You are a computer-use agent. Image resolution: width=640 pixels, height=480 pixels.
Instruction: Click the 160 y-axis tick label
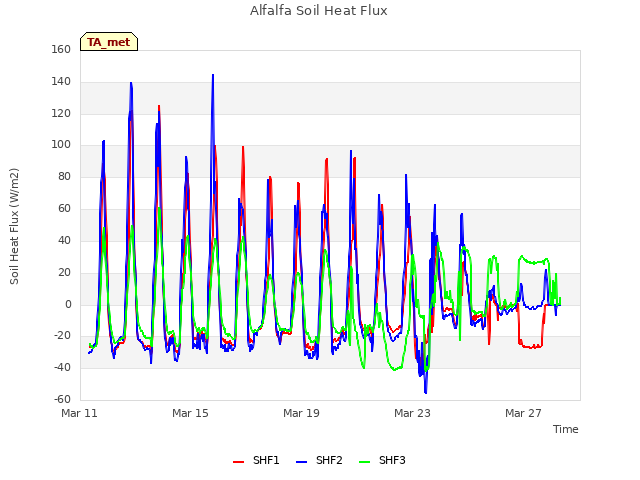click(61, 50)
